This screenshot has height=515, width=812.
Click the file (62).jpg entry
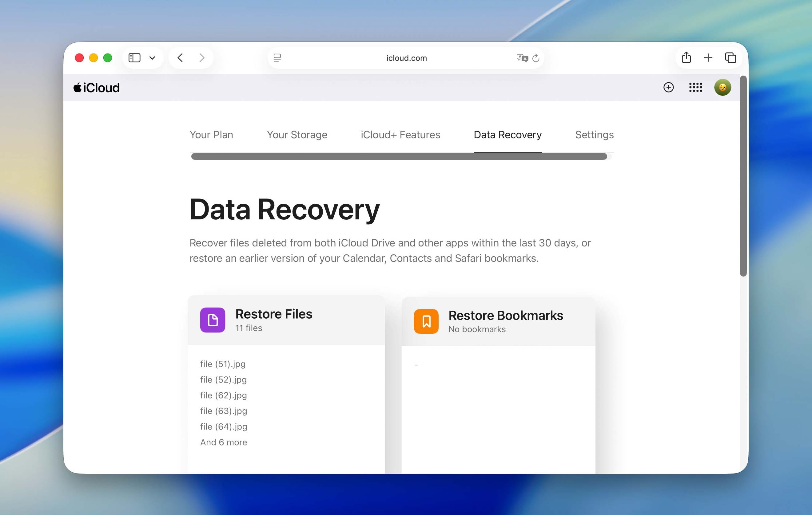(x=223, y=395)
